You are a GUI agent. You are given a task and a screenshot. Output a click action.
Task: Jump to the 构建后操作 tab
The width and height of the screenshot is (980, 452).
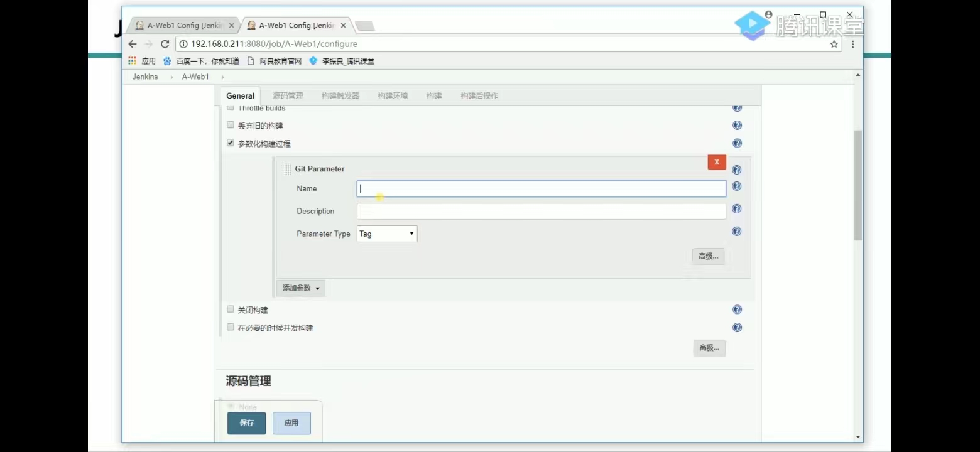(x=479, y=95)
